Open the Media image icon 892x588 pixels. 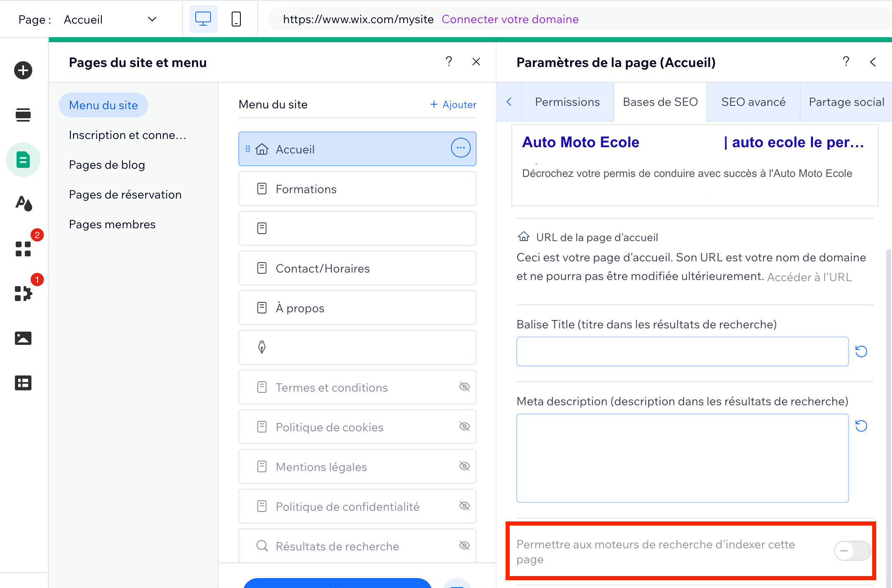[23, 338]
